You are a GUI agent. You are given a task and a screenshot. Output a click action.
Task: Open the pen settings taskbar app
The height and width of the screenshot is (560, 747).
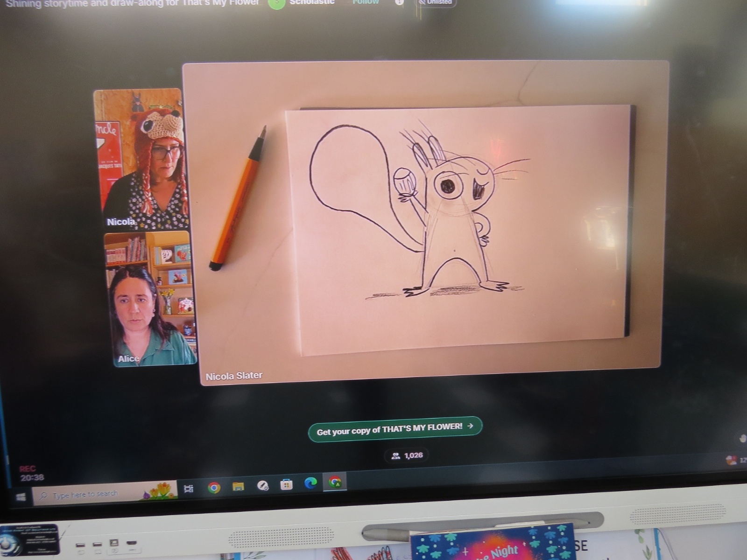point(262,486)
